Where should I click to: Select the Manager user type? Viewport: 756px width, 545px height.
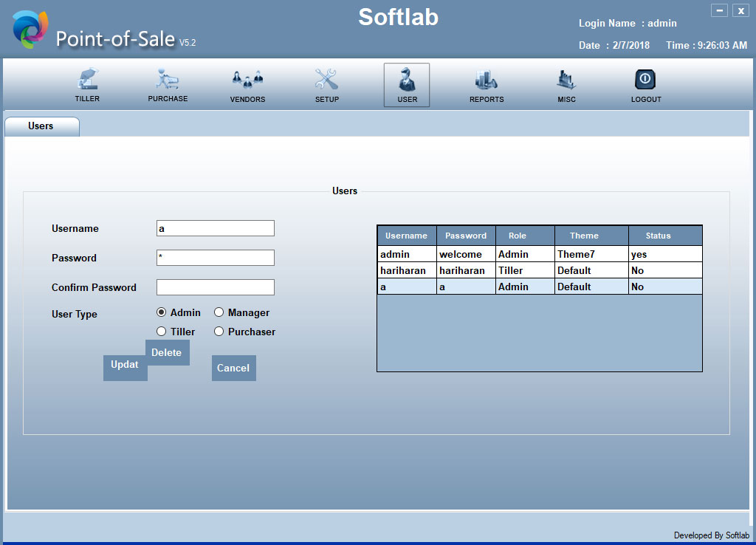[x=219, y=312]
